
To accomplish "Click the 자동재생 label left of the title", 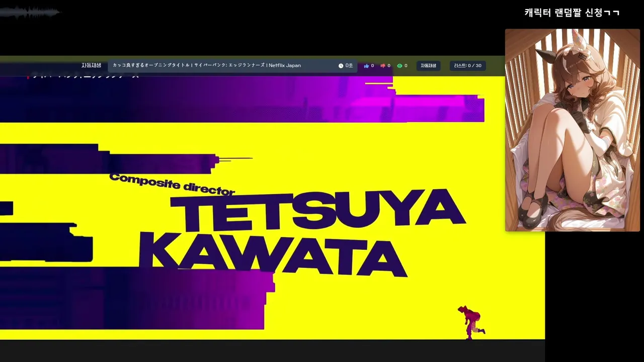I will click(x=91, y=65).
